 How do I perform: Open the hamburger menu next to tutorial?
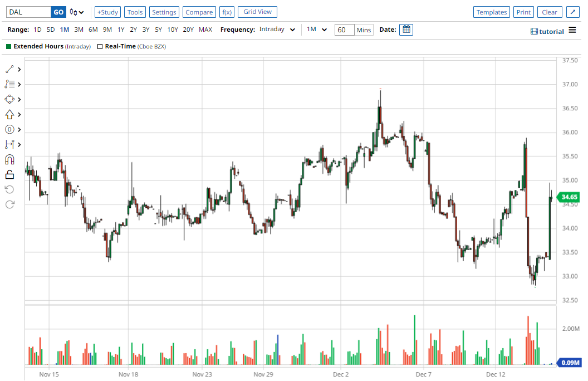click(x=572, y=31)
